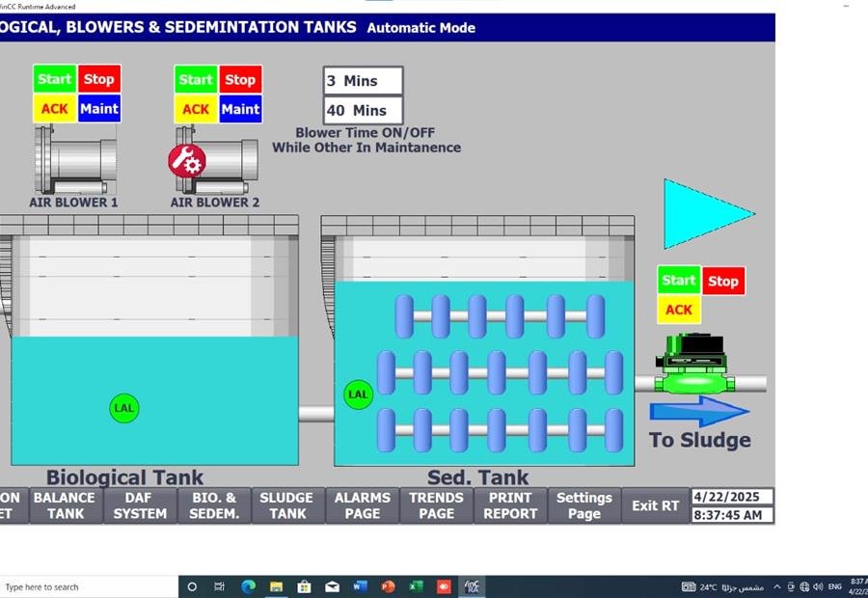The height and width of the screenshot is (598, 868).
Task: Open Word from taskbar
Action: (x=361, y=587)
